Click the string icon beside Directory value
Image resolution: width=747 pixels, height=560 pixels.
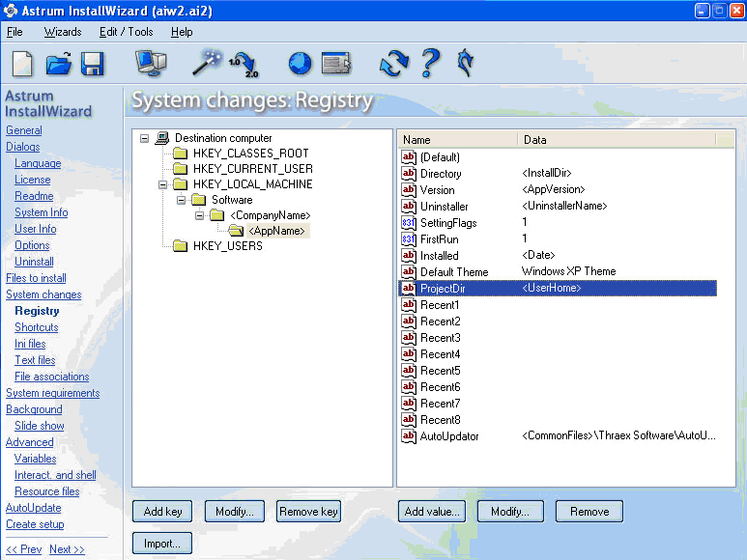(409, 173)
